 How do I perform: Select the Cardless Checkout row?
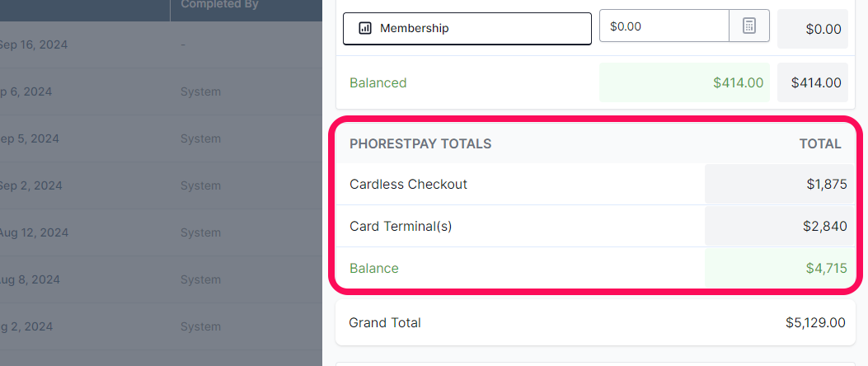(x=595, y=184)
